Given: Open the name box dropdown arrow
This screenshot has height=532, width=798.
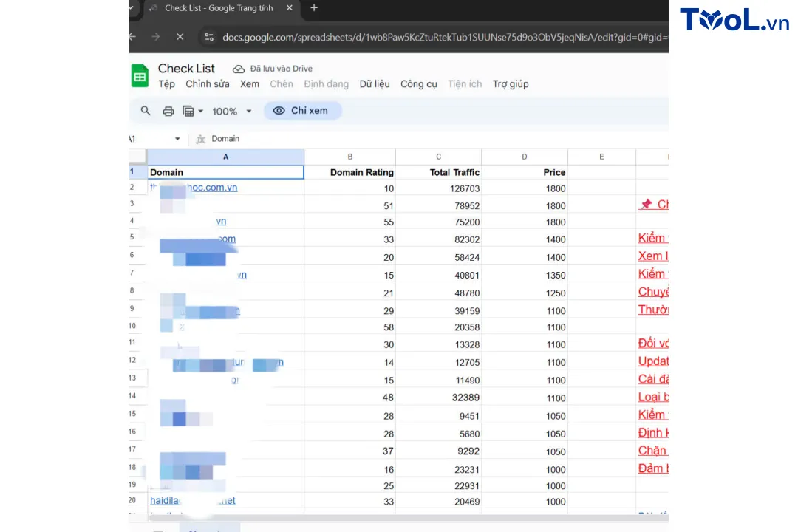Looking at the screenshot, I should [x=177, y=139].
